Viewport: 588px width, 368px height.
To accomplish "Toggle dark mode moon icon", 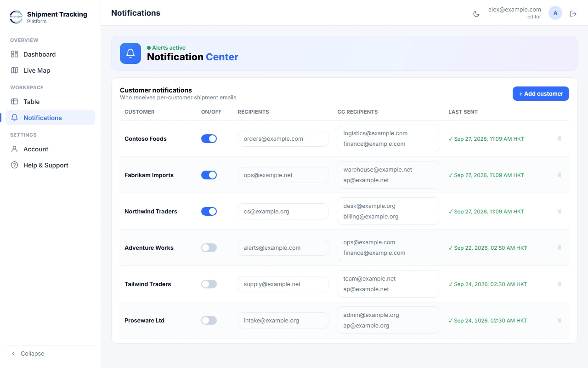I will click(x=476, y=14).
